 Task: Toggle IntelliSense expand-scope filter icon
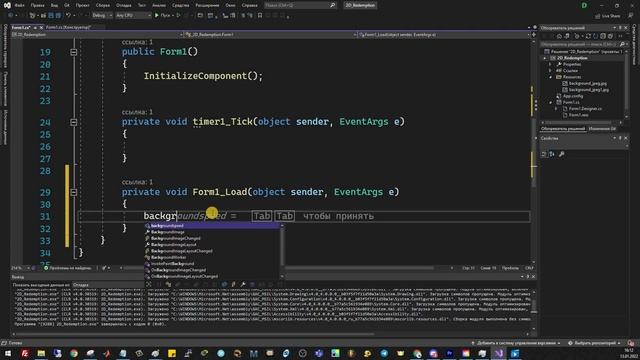click(x=149, y=284)
